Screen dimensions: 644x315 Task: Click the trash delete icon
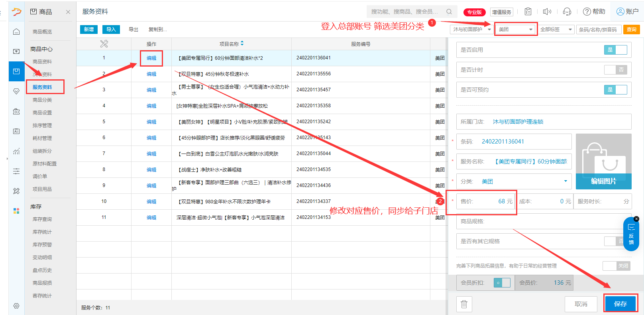(x=464, y=304)
